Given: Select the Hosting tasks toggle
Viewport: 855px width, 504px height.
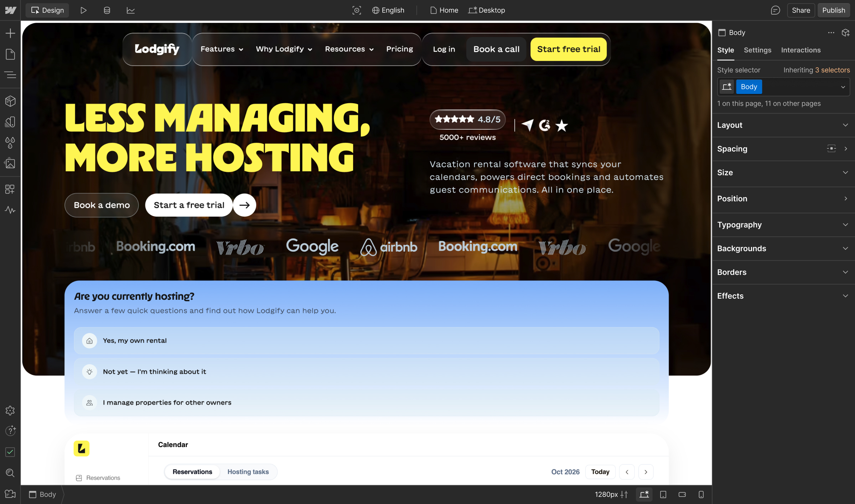Looking at the screenshot, I should click(x=248, y=472).
